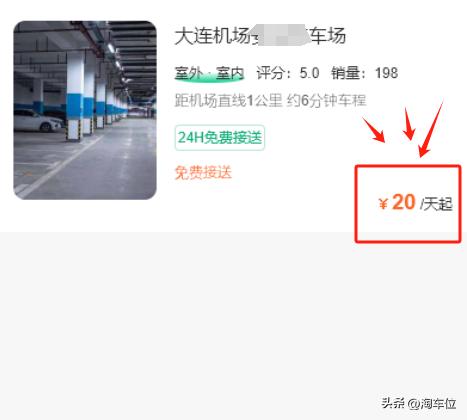Click the longest rightmost red arrow
Image resolution: width=467 pixels, height=420 pixels.
coord(431,129)
